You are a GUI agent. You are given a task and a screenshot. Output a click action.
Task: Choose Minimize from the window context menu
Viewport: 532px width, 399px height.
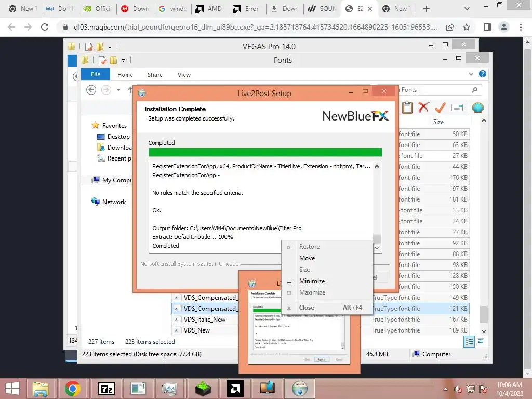pos(312,281)
